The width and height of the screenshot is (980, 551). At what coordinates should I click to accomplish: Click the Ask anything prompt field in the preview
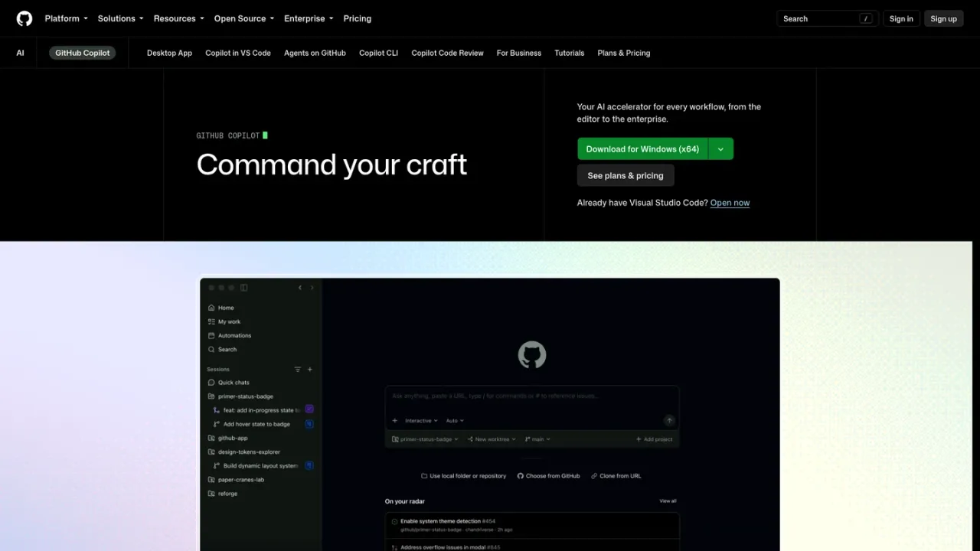point(532,396)
